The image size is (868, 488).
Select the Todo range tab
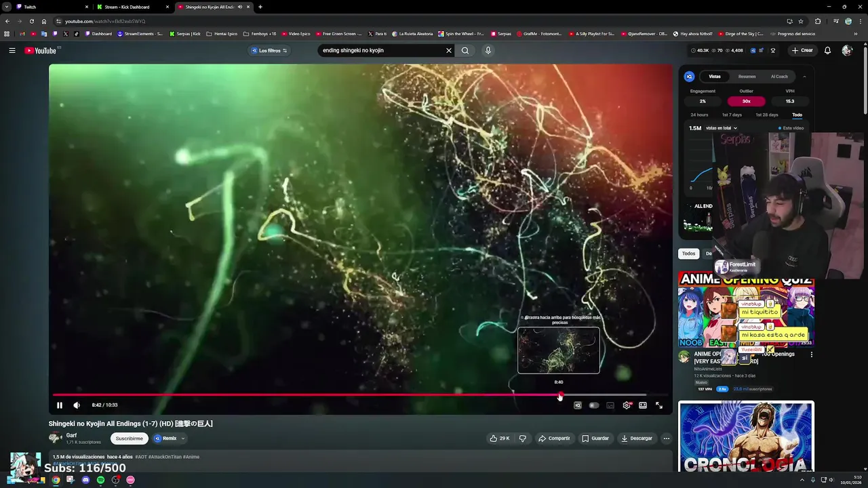(x=797, y=115)
